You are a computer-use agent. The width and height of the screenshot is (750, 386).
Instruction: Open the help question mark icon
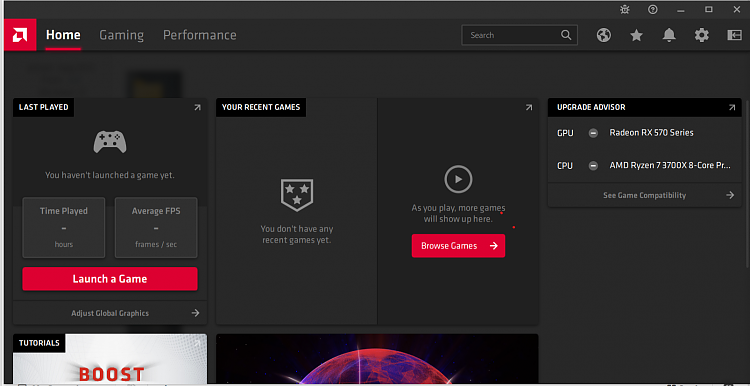tap(652, 10)
